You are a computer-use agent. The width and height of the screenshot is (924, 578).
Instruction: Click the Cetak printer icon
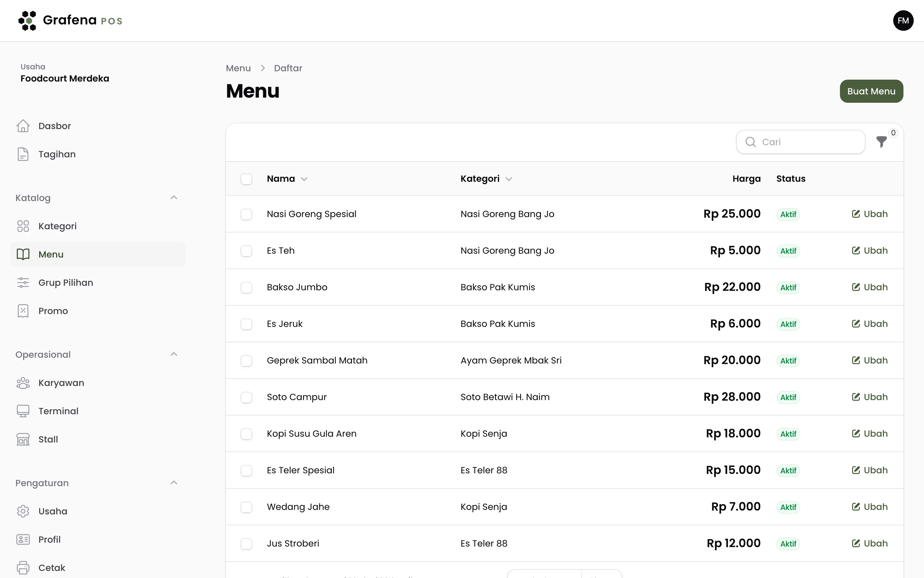pyautogui.click(x=23, y=568)
